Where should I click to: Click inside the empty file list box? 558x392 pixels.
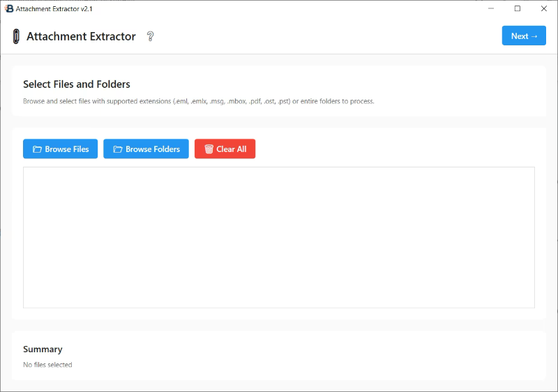tap(279, 237)
